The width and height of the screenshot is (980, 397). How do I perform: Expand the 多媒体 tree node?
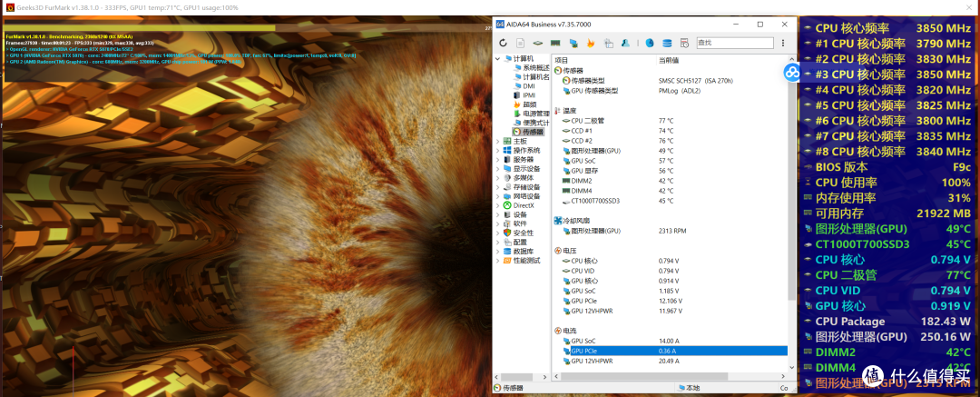click(x=498, y=178)
